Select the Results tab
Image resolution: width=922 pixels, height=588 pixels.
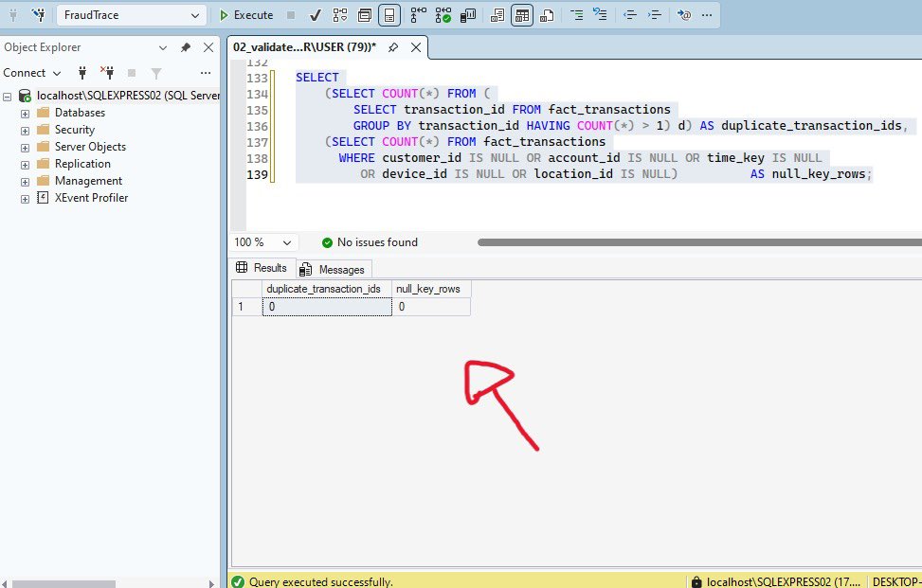(262, 268)
